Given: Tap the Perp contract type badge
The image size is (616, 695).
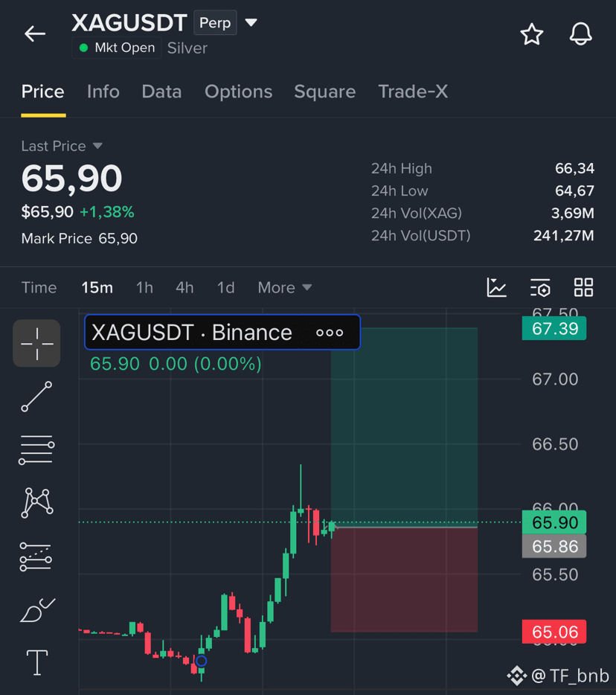Looking at the screenshot, I should [x=215, y=22].
